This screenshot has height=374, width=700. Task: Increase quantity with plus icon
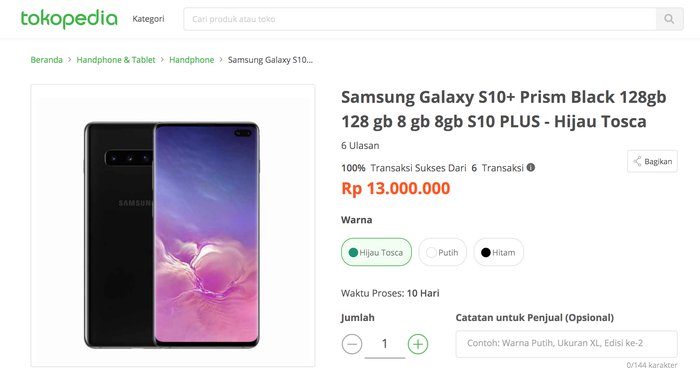click(418, 344)
